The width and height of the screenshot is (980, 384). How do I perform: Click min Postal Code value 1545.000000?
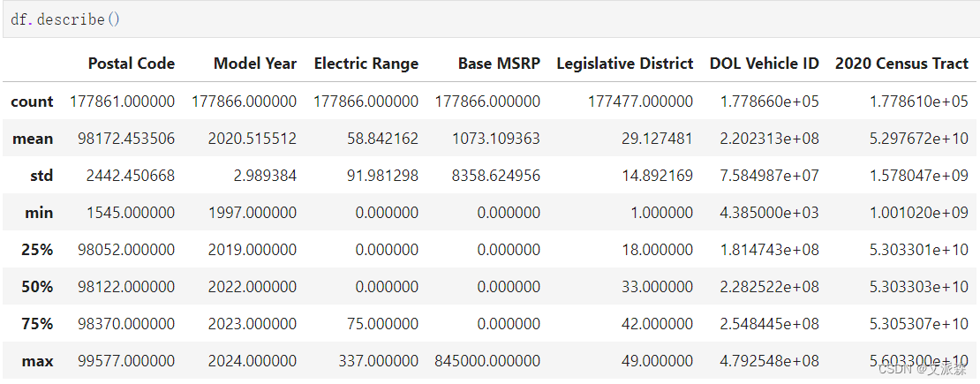point(131,213)
